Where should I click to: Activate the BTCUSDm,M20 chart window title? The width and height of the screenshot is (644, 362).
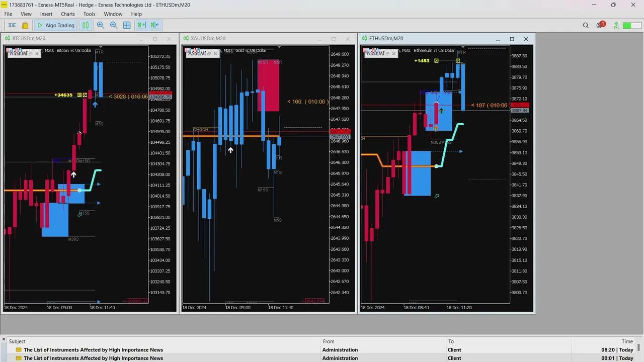29,39
